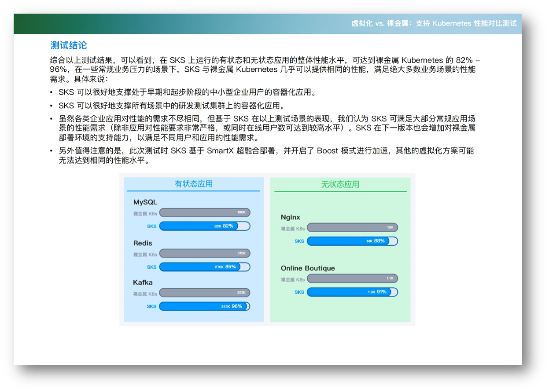Click the 有状态应用 panel heading

click(194, 184)
